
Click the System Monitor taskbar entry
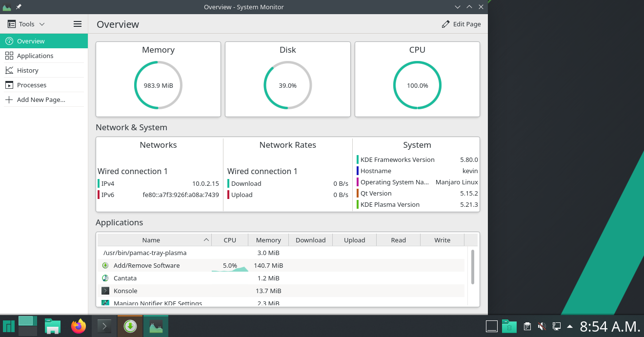coord(156,326)
